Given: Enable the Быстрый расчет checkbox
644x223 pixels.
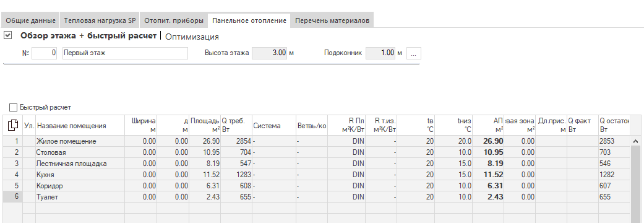Looking at the screenshot, I should point(13,107).
